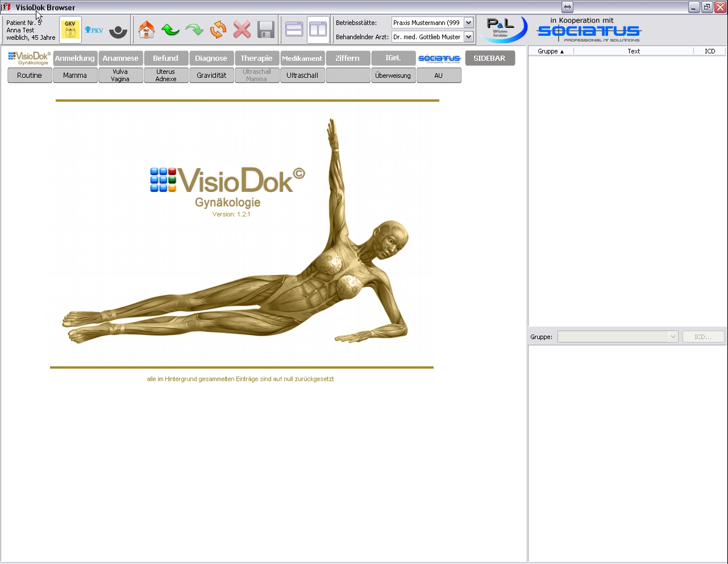Viewport: 728px width, 564px height.
Task: Select the yellow GKV insurance icon
Action: (70, 30)
